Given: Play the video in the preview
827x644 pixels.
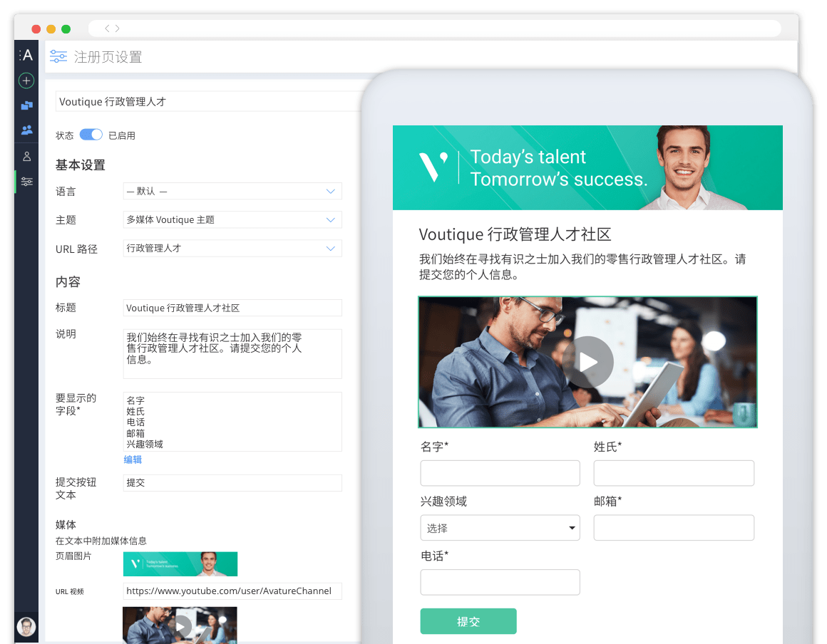Looking at the screenshot, I should (x=587, y=362).
